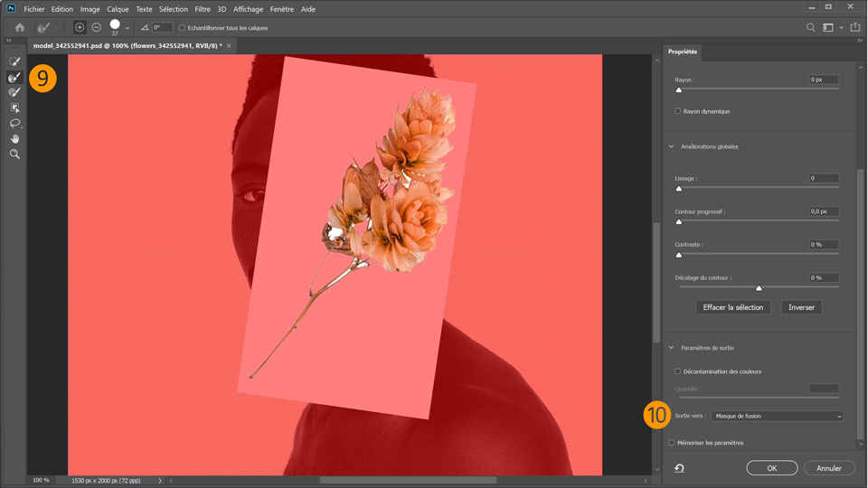Click the Contraste value field
Screen dimensions: 868x488
(824, 245)
